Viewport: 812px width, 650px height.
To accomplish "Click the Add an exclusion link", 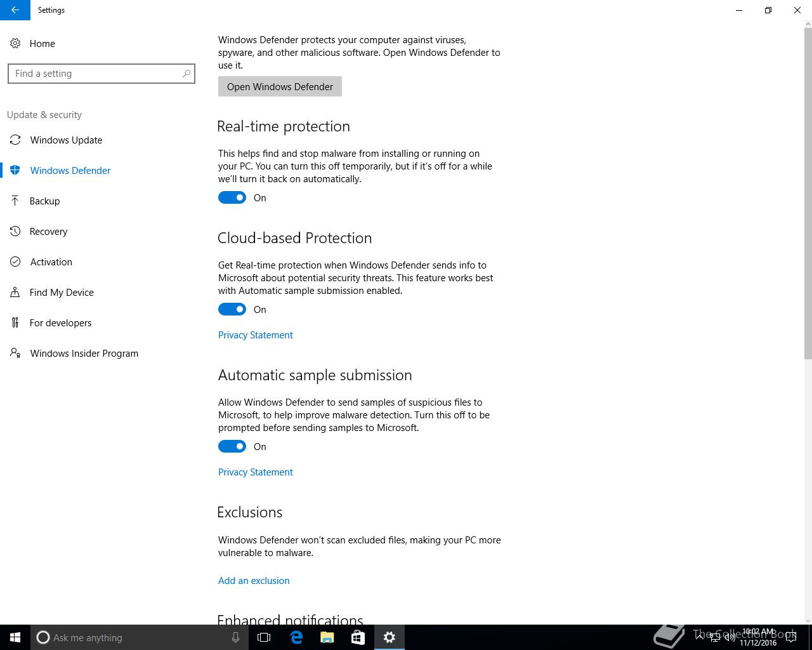I will tap(254, 580).
